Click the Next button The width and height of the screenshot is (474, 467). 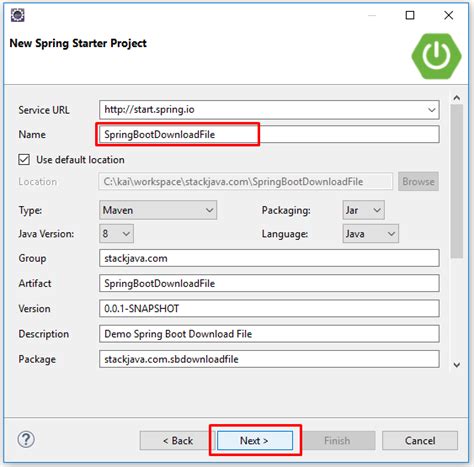click(x=255, y=440)
